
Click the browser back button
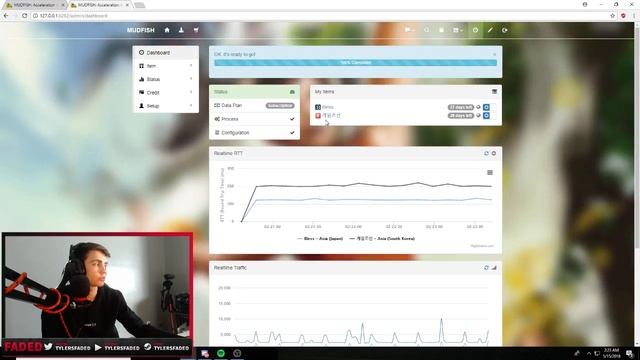pos(6,16)
